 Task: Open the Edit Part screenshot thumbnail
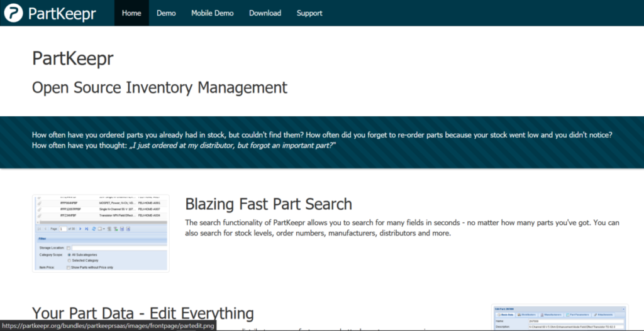pyautogui.click(x=559, y=317)
